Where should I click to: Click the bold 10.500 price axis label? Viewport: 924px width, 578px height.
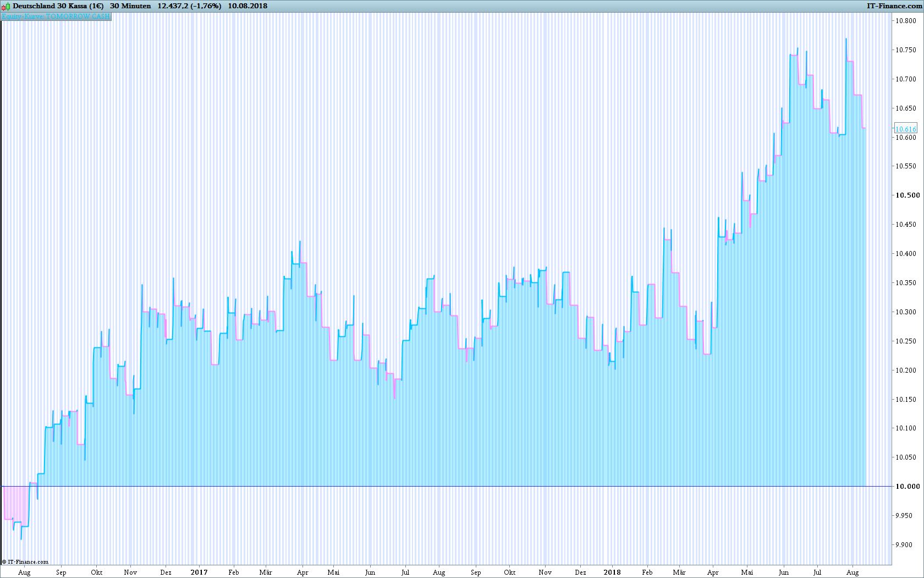[908, 195]
